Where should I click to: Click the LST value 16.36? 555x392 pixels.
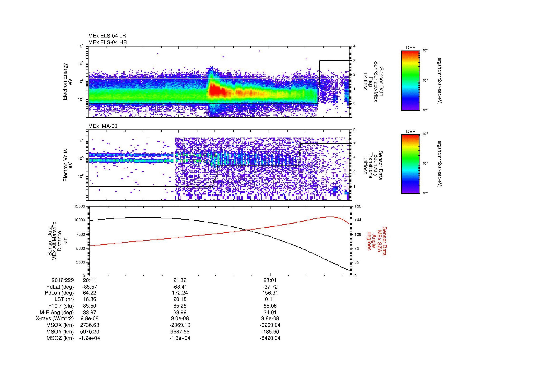[x=90, y=300]
